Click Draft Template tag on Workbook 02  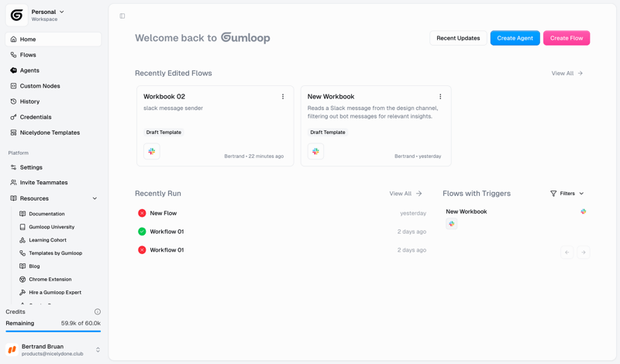164,132
